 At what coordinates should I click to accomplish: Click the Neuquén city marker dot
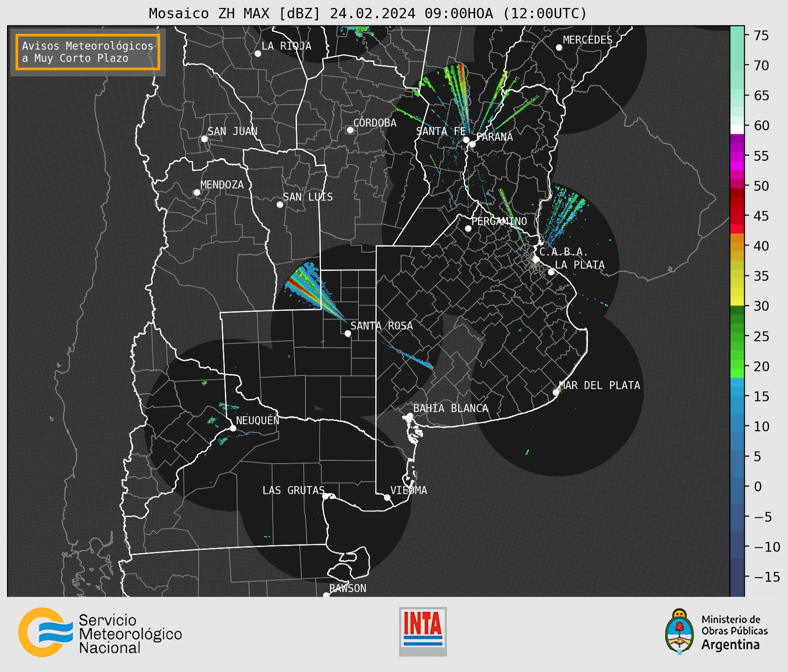233,428
